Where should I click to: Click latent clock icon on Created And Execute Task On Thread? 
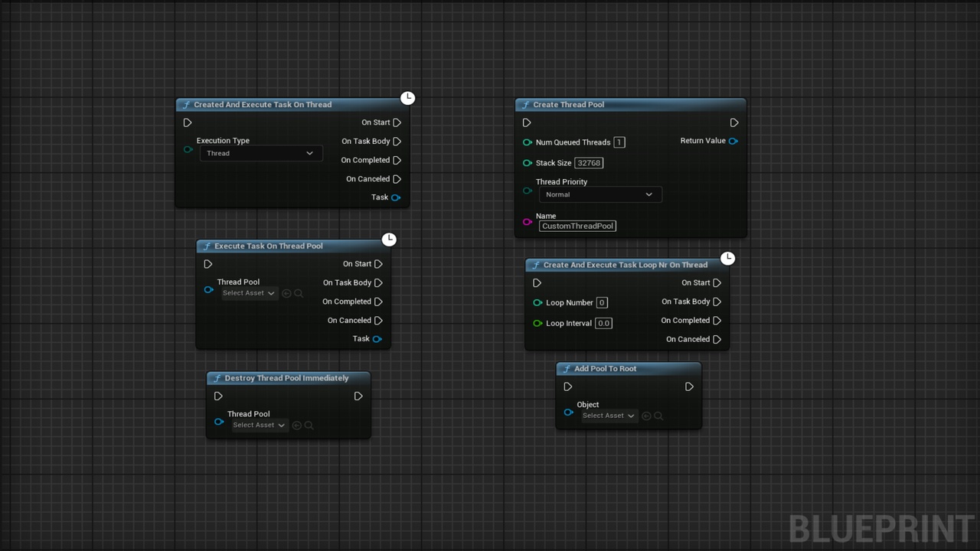click(x=408, y=98)
